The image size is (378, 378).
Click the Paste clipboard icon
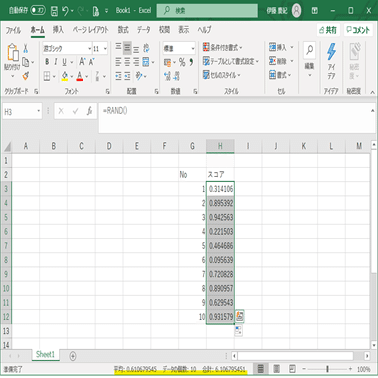13,53
